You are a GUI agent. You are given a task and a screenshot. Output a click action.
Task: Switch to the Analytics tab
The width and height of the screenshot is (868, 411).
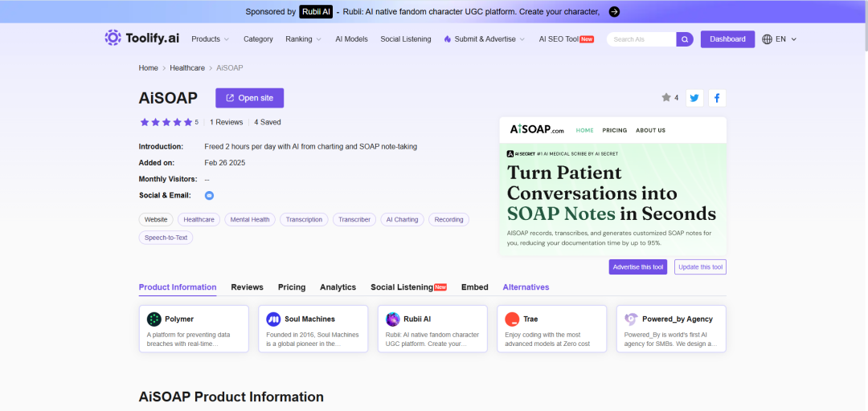pyautogui.click(x=338, y=287)
